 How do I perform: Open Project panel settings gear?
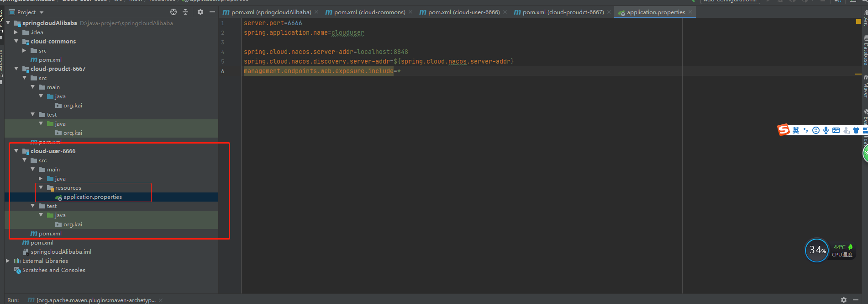click(x=200, y=12)
